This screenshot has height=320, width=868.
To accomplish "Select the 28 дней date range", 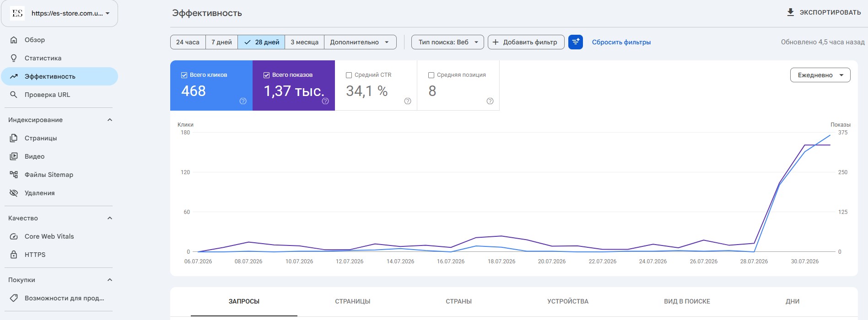I will click(x=261, y=42).
